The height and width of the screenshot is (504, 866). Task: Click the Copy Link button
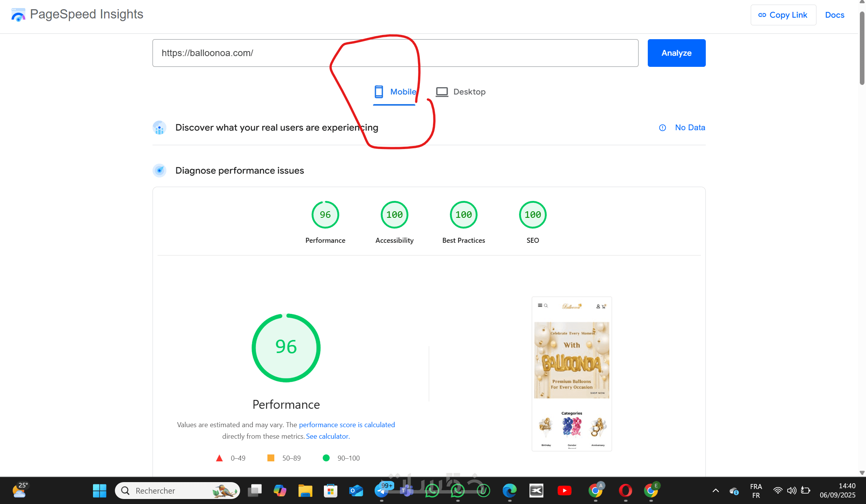click(783, 15)
